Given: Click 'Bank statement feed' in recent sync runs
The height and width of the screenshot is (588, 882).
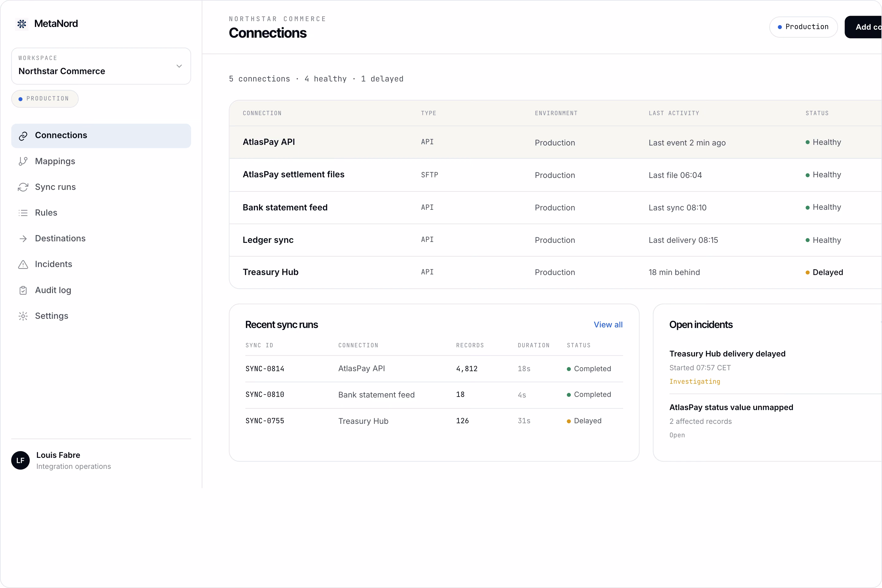Looking at the screenshot, I should [x=376, y=395].
